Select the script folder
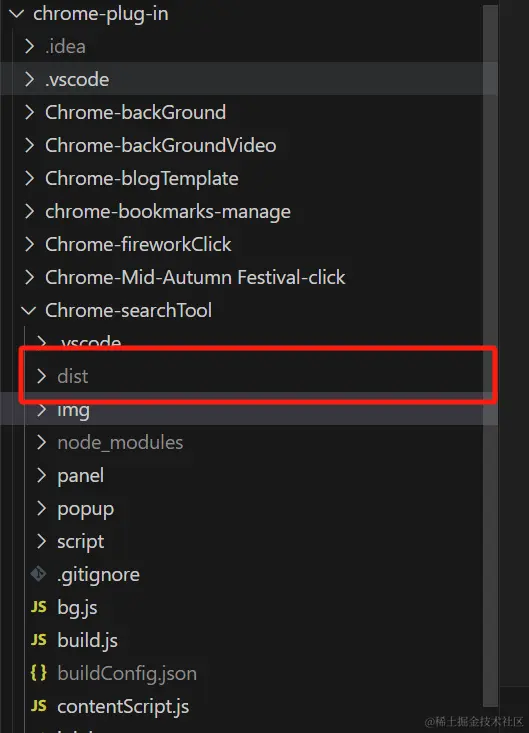 81,541
